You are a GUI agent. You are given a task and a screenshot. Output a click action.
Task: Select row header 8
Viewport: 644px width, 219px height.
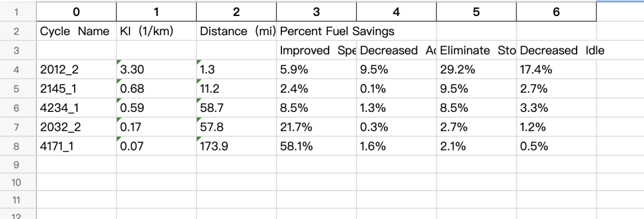pos(18,146)
